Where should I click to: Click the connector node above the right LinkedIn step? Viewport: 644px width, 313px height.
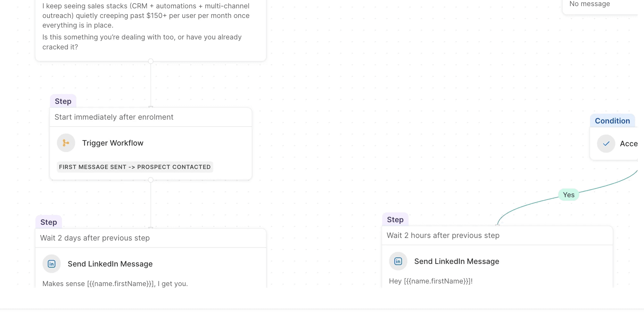point(498,224)
